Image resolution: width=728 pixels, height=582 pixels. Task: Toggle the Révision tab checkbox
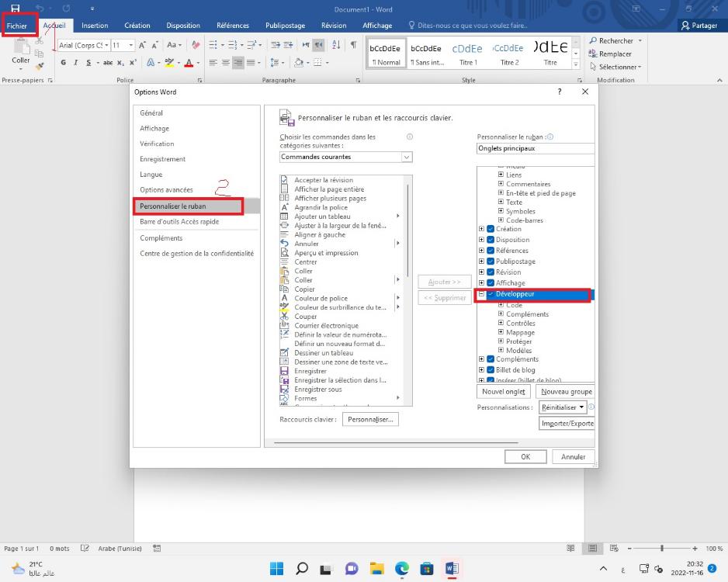coord(491,272)
